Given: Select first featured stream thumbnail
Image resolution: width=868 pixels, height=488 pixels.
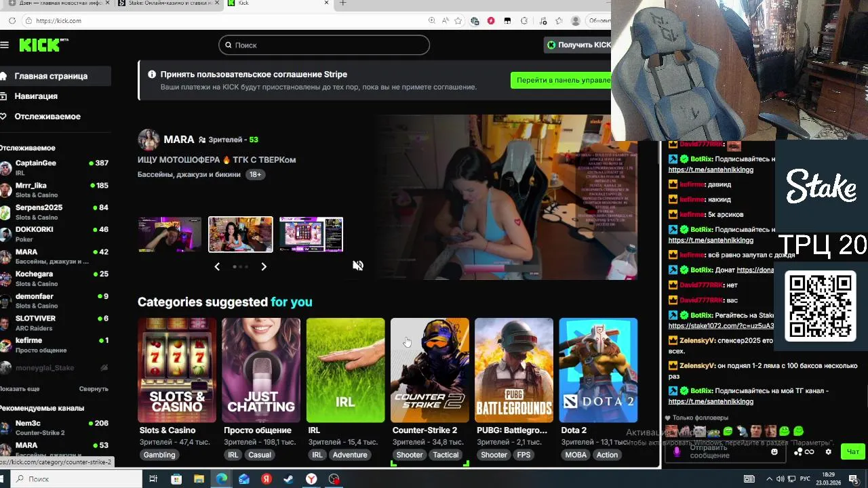Looking at the screenshot, I should (170, 235).
